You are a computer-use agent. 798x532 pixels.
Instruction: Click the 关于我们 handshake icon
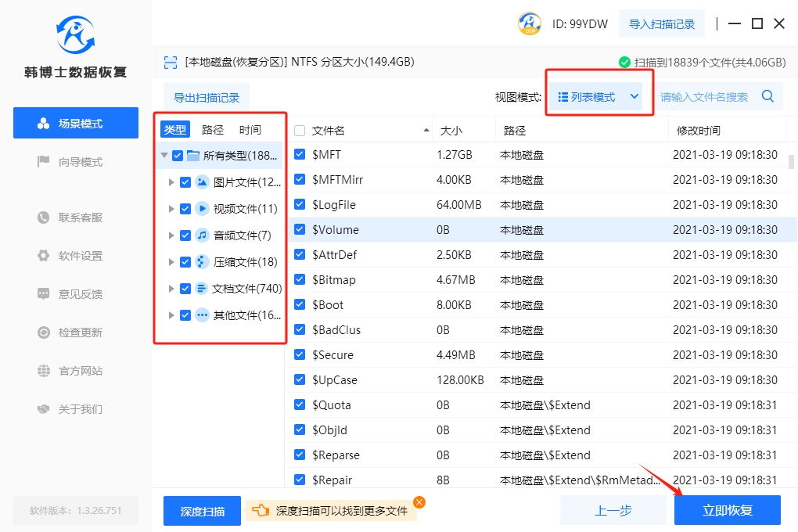(44, 409)
